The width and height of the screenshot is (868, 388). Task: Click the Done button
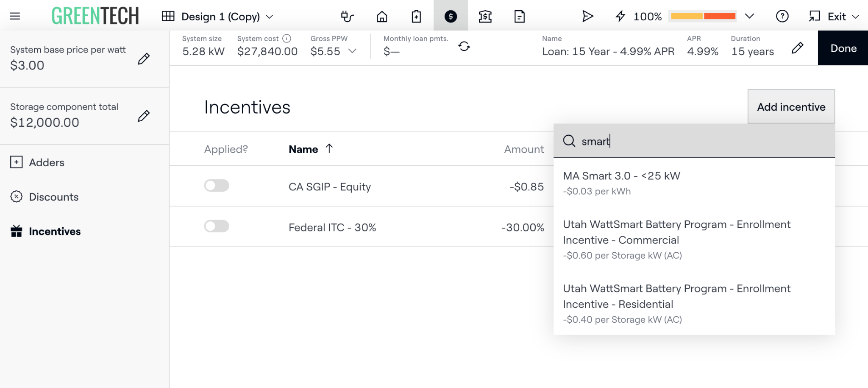pyautogui.click(x=843, y=48)
